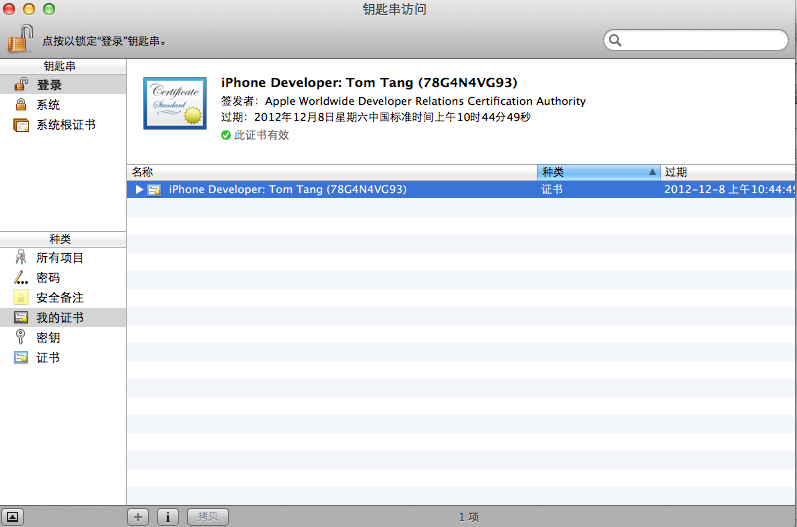The image size is (797, 527).
Task: Sort by the 名称 column header
Action: 332,172
